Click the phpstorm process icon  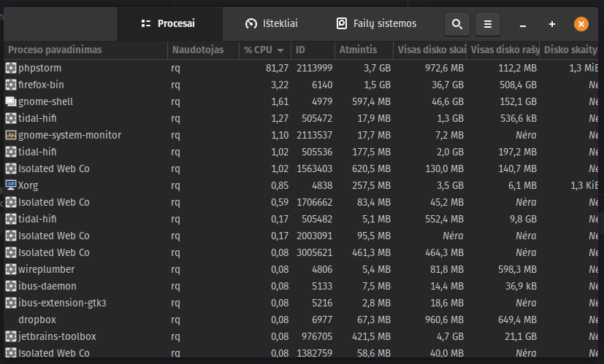coord(11,68)
